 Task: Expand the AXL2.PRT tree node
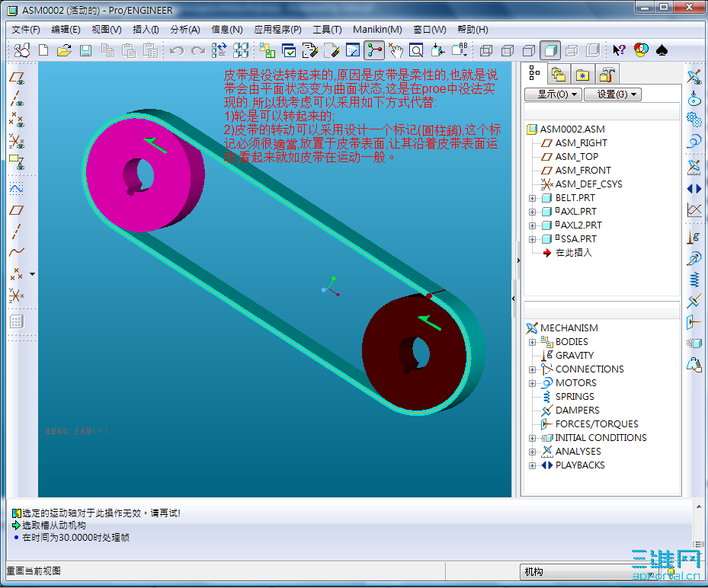point(533,225)
